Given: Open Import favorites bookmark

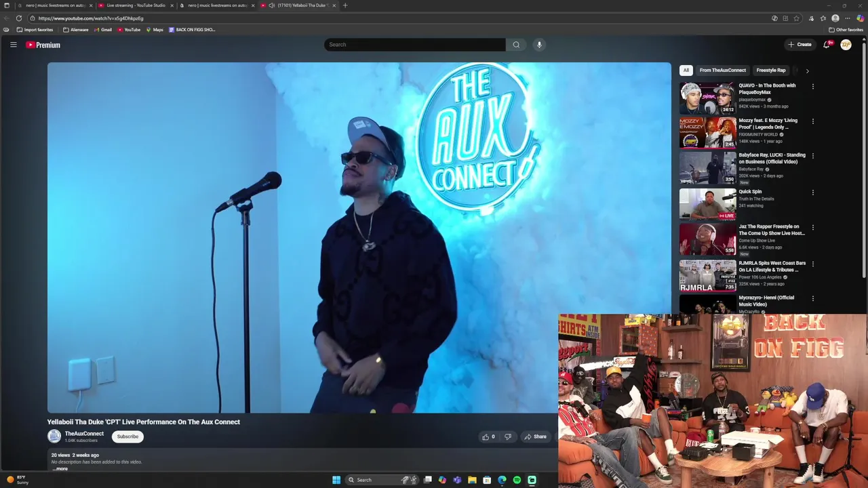Looking at the screenshot, I should tap(35, 30).
